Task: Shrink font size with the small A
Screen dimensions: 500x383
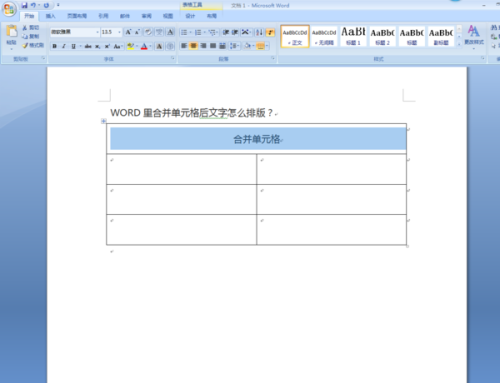Action: point(137,32)
